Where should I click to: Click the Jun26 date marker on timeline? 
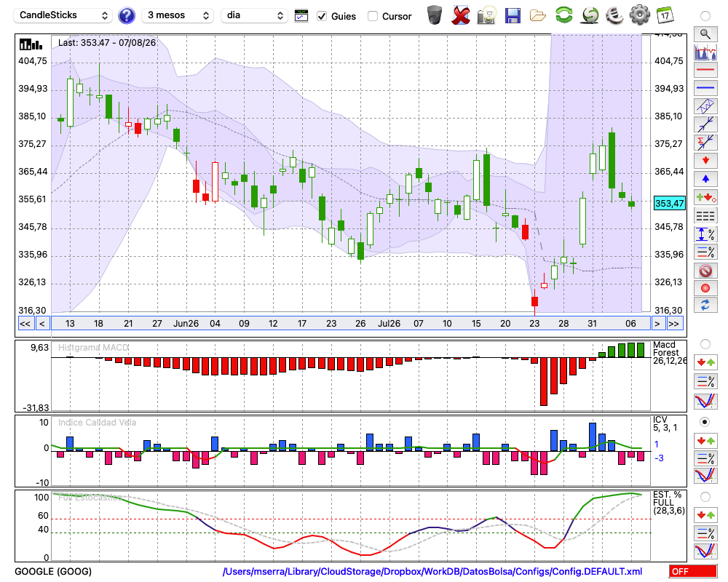pyautogui.click(x=186, y=324)
